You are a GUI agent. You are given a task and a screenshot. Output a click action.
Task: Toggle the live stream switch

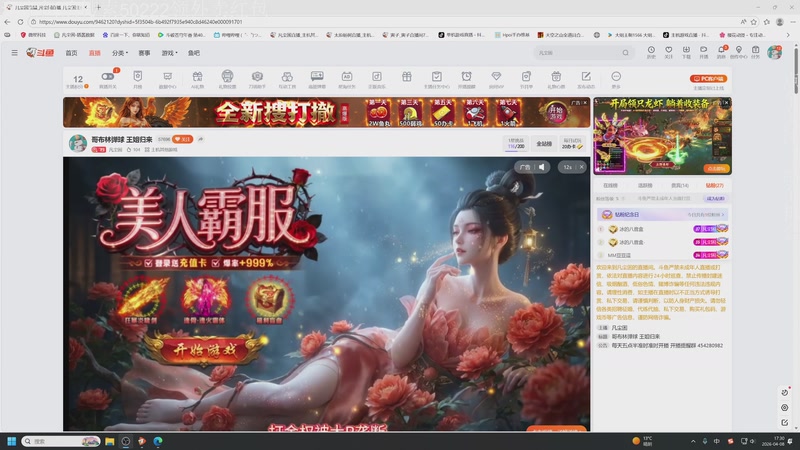(108, 77)
